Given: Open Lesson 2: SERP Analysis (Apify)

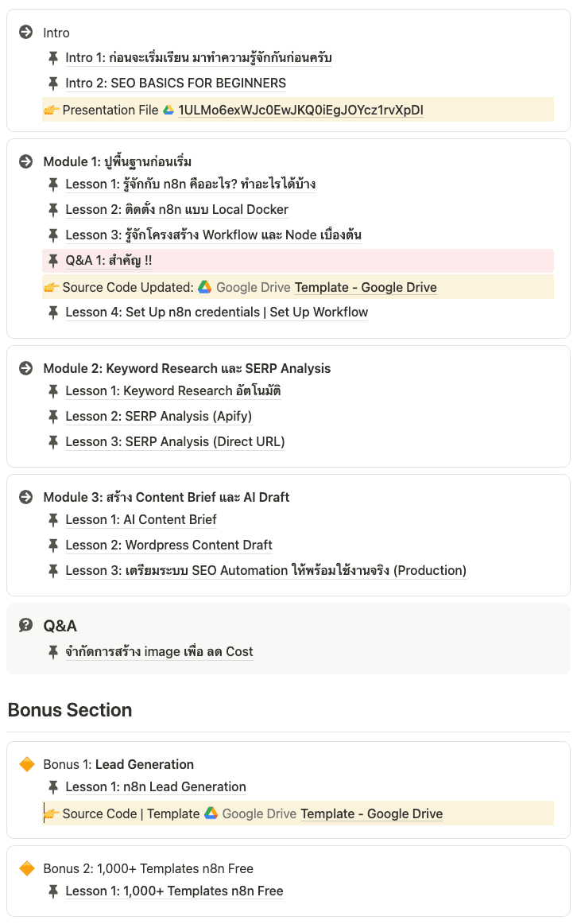Looking at the screenshot, I should pos(158,416).
